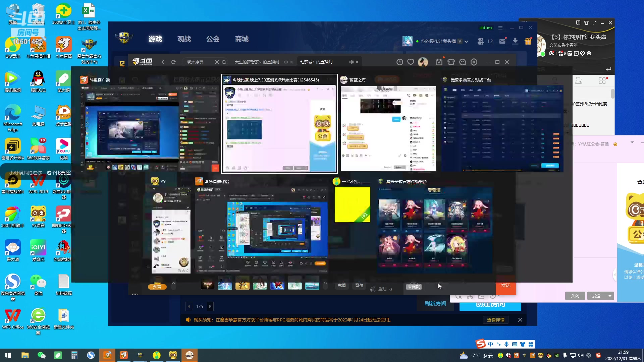Open Douyu daily check-in calendar icon
This screenshot has height=362, width=644.
(x=439, y=62)
